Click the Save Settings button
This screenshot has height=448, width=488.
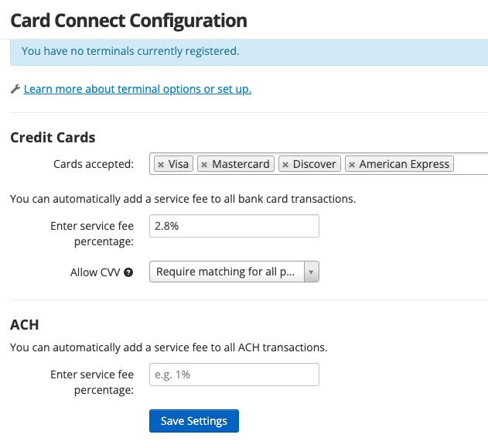[194, 421]
